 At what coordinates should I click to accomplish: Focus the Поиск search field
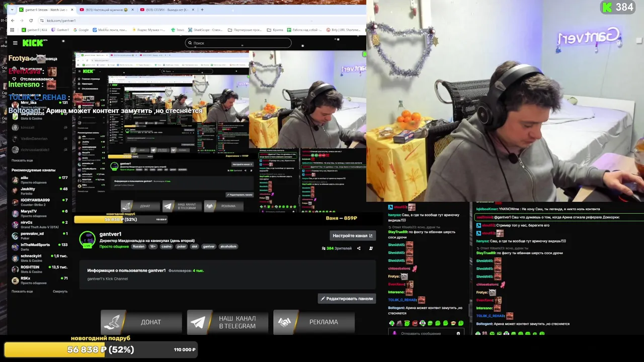point(238,43)
